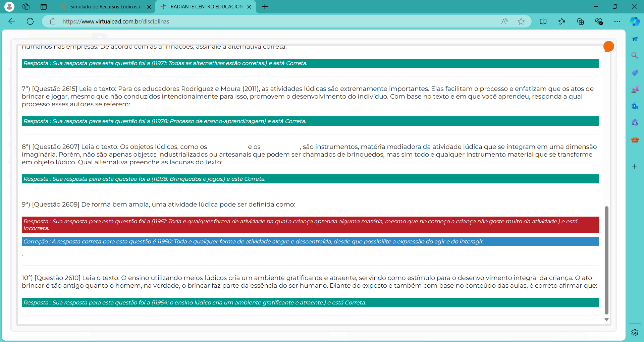Open Copilot in the sidebar

[635, 21]
